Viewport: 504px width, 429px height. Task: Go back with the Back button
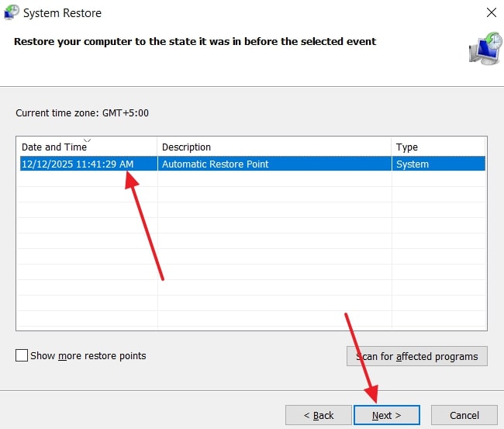click(319, 415)
